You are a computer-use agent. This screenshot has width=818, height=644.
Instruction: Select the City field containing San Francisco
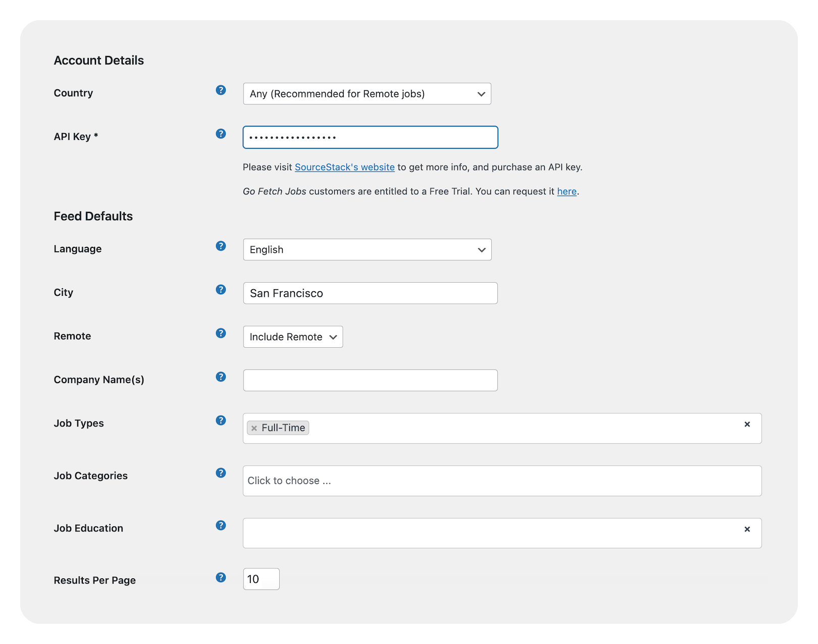pyautogui.click(x=370, y=293)
